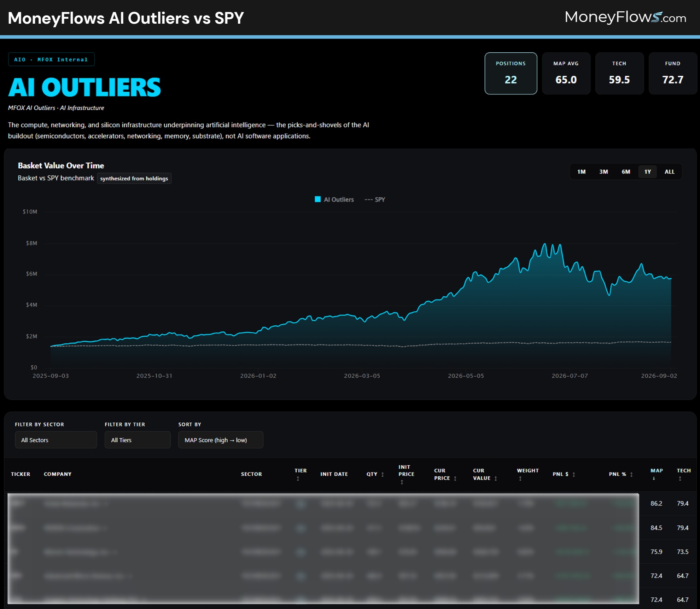700x609 pixels.
Task: Sort by CUR VALUE arrow icon
Action: (496, 478)
